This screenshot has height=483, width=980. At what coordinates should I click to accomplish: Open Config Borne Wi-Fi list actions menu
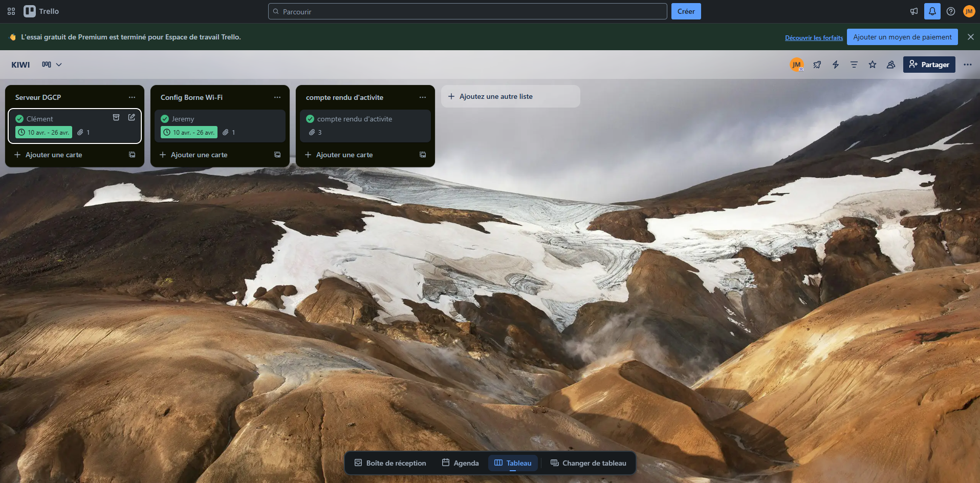click(x=277, y=97)
